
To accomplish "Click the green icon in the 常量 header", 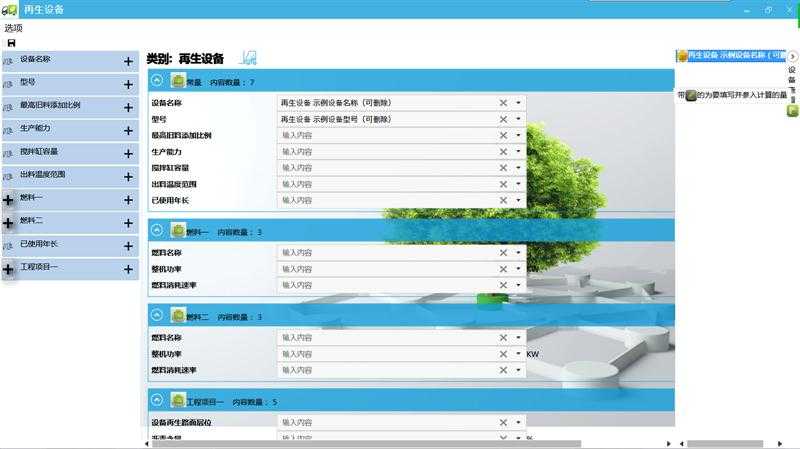I will tap(178, 81).
